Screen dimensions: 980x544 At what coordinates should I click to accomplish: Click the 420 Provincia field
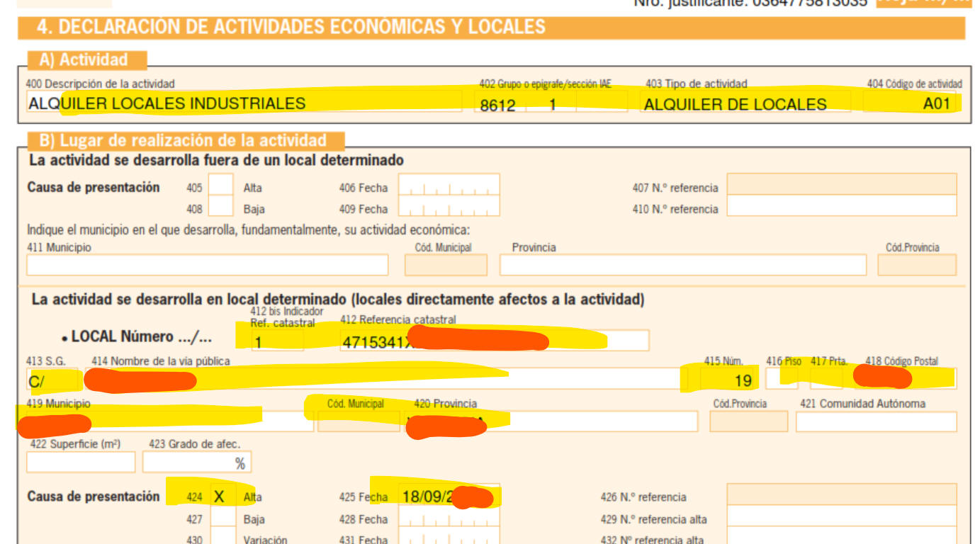(x=552, y=421)
